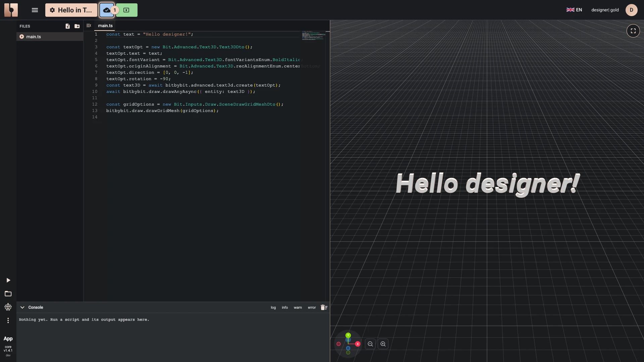Screen dimensions: 644x362
Task: Open the user avatar D menu
Action: (x=631, y=10)
